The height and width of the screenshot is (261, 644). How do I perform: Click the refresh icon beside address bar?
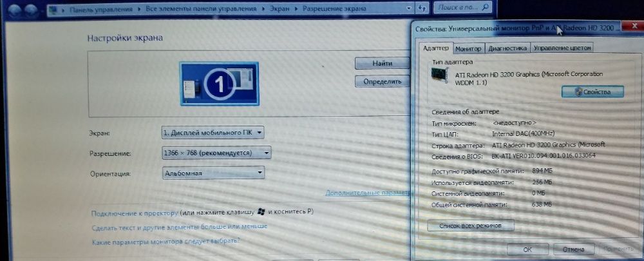pos(422,8)
